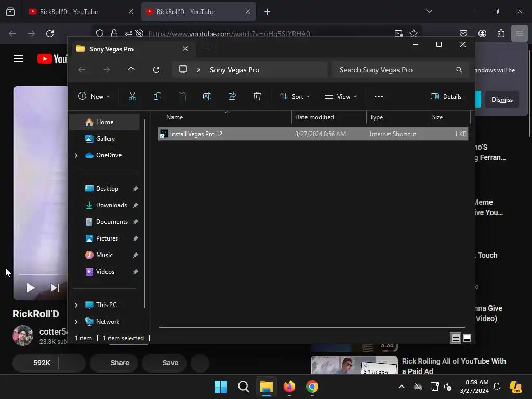
Task: Click the Rename icon in Explorer toolbar
Action: pyautogui.click(x=207, y=96)
